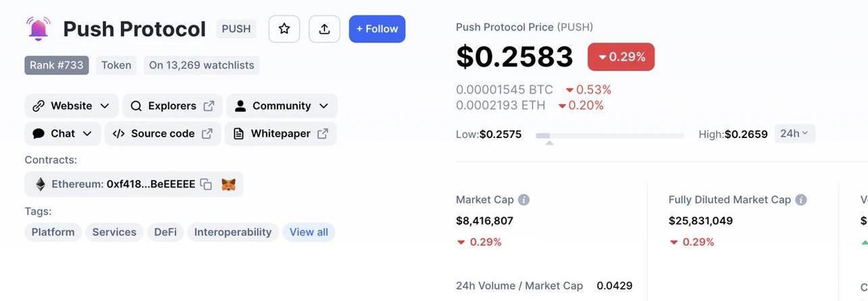
Task: Expand the Website dropdown
Action: point(72,106)
